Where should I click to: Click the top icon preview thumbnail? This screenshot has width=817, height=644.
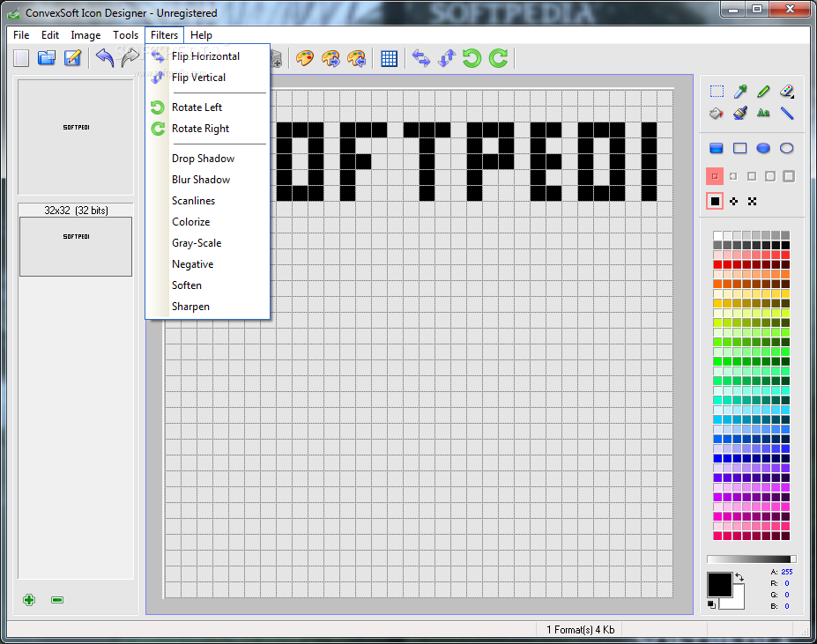pos(76,137)
